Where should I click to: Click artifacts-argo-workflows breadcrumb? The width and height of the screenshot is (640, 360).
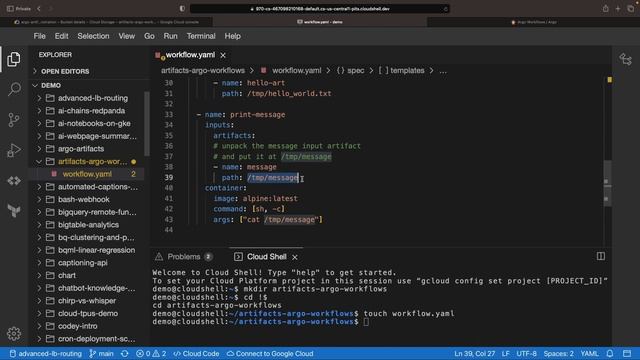203,71
